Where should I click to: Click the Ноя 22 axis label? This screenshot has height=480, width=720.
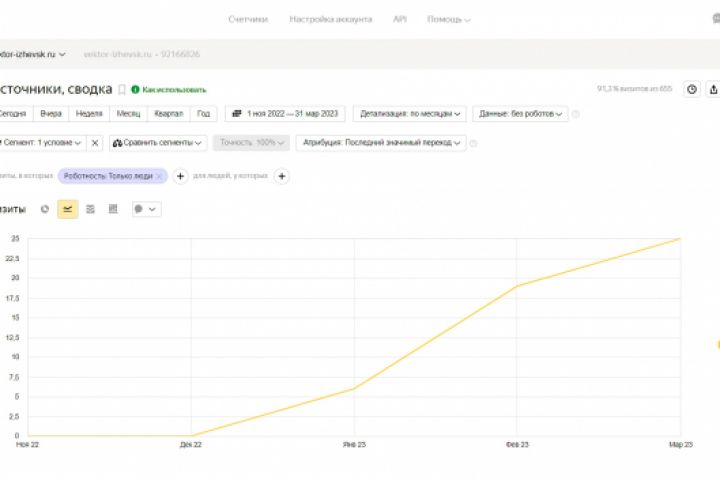click(28, 445)
